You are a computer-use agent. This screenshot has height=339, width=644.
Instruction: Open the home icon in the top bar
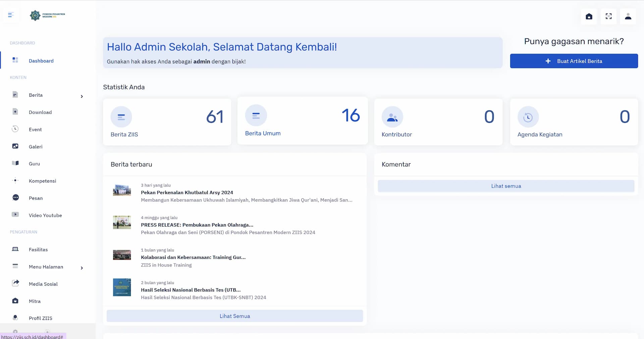click(x=589, y=16)
